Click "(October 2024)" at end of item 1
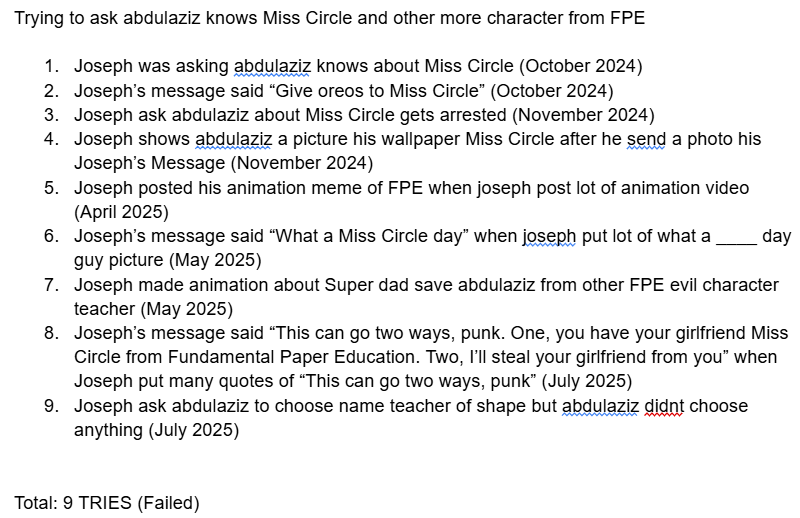 pos(580,67)
